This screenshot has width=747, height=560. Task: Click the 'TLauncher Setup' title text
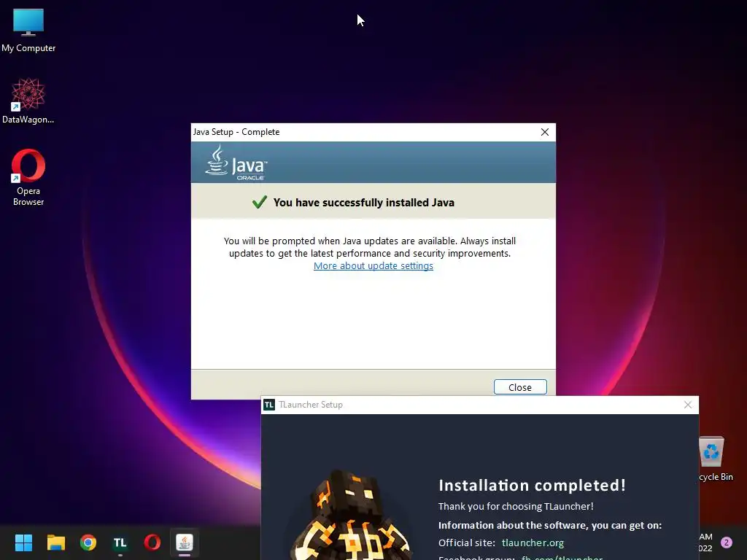point(311,405)
